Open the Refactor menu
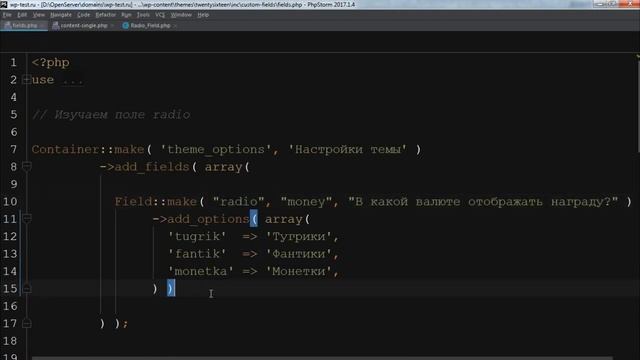Image resolution: width=640 pixels, height=360 pixels. (x=106, y=15)
